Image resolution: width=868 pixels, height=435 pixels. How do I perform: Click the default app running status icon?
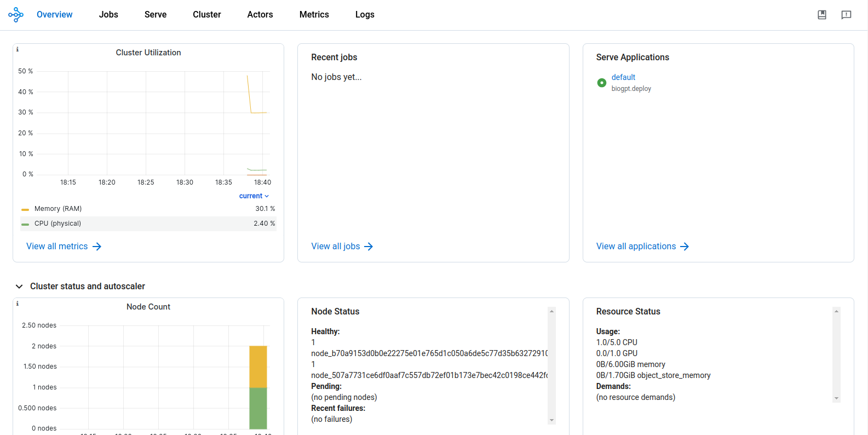click(x=601, y=83)
